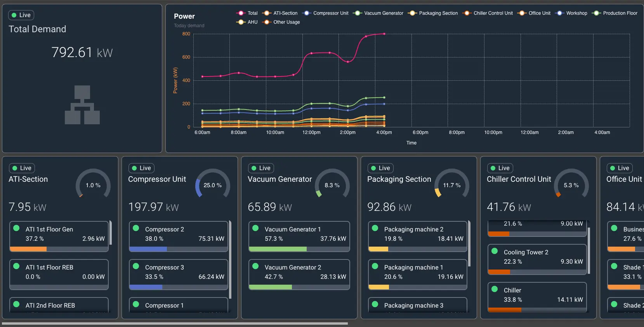The image size is (644, 327).
Task: Click status dot of ATI 1st Floor Gen
Action: coord(16,228)
